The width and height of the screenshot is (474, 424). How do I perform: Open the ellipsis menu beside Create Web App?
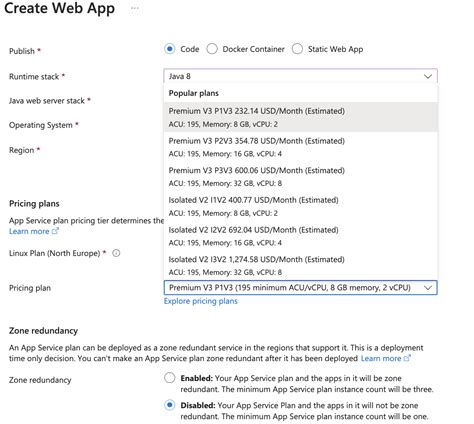[x=135, y=8]
